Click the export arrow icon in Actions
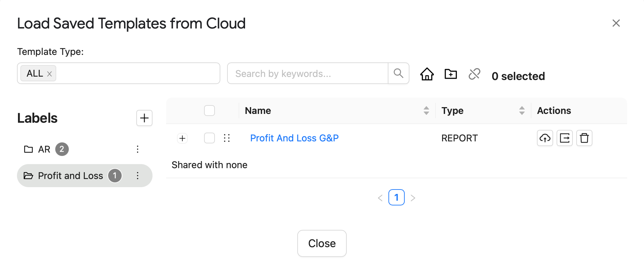 pyautogui.click(x=565, y=138)
